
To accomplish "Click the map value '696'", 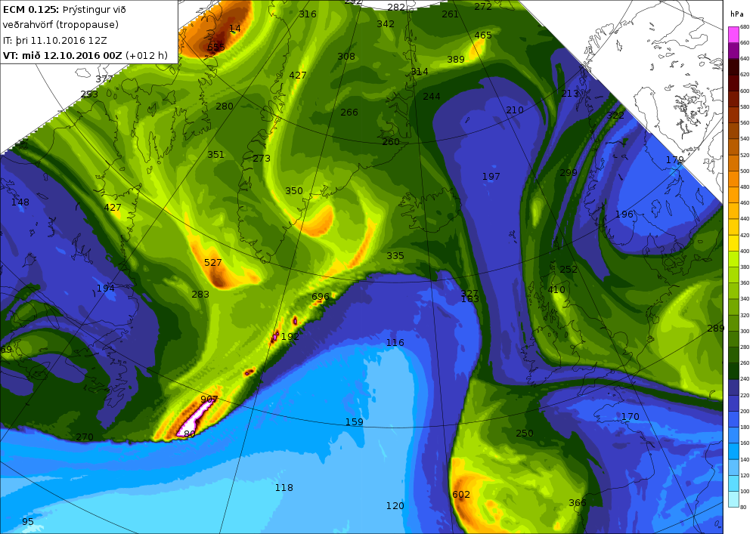I will click(321, 297).
